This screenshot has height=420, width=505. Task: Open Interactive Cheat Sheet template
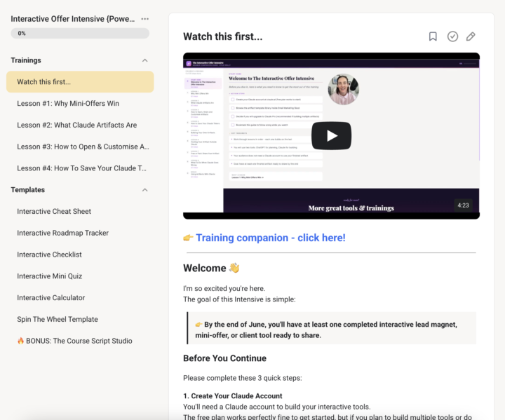(80, 211)
